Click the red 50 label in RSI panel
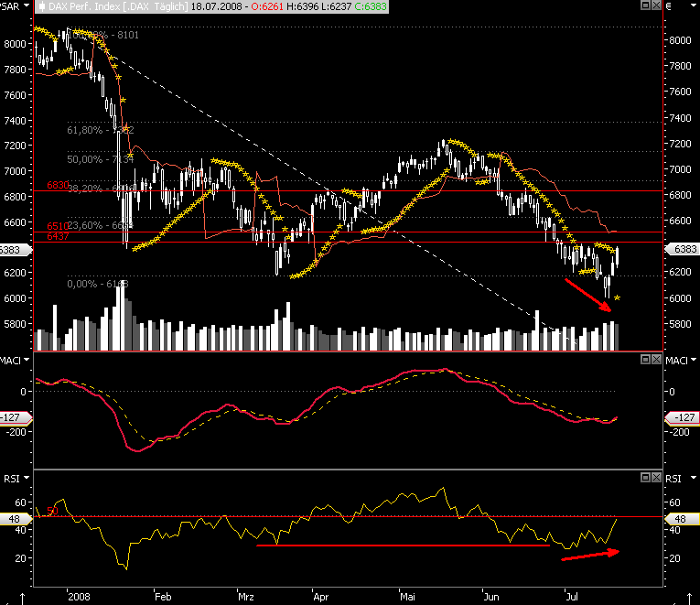 pos(52,511)
